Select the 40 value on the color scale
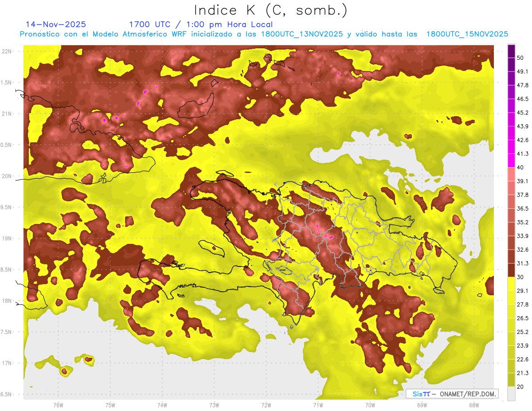 coord(520,168)
